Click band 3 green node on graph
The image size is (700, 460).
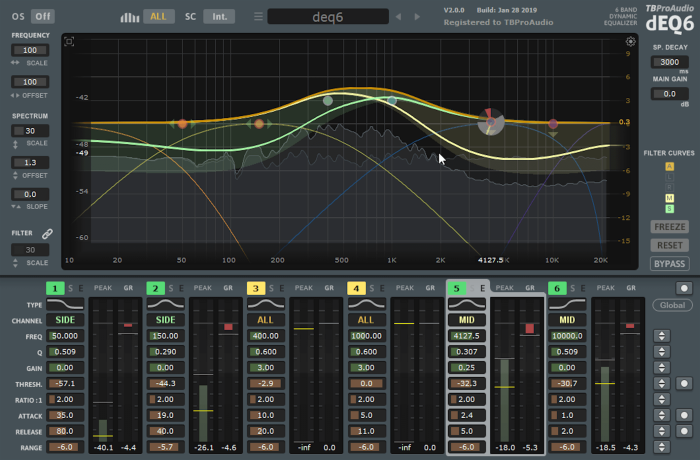click(x=328, y=100)
